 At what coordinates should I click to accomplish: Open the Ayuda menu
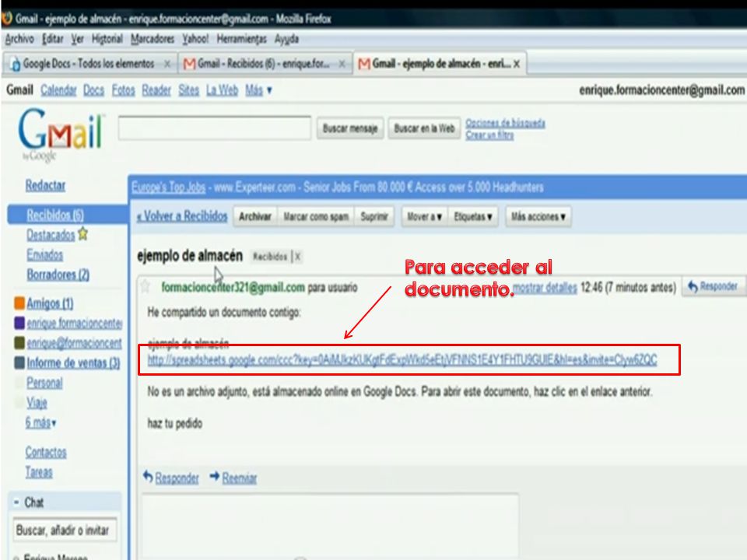(x=286, y=39)
